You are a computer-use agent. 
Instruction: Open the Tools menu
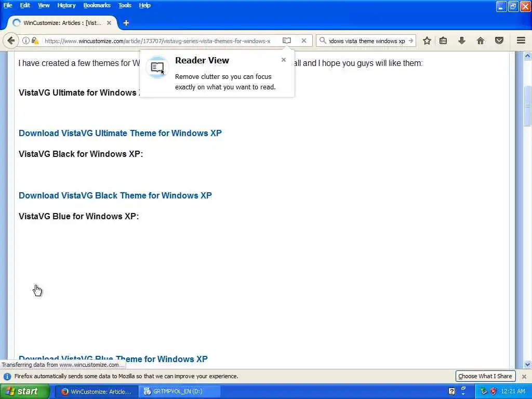point(125,5)
